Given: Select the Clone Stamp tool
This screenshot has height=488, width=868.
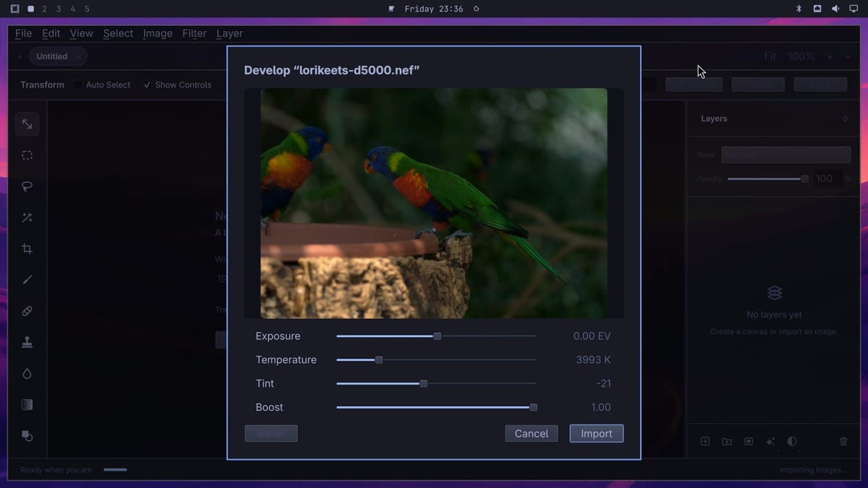Looking at the screenshot, I should (x=27, y=343).
